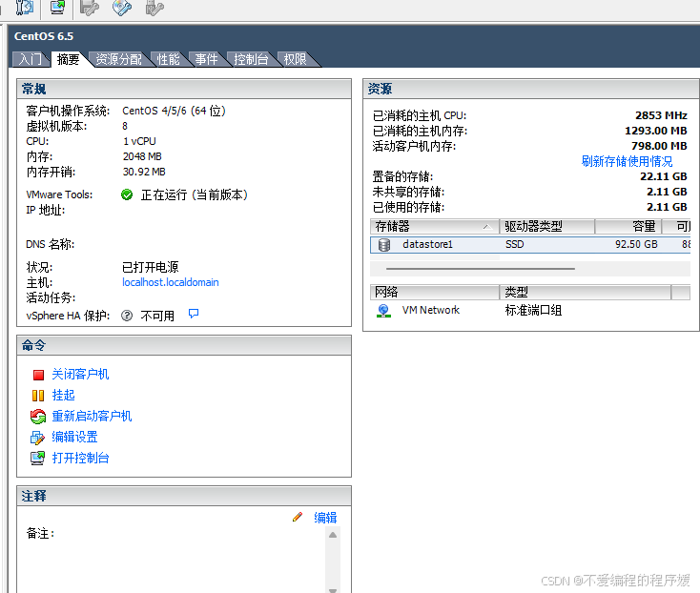Viewport: 700px width, 593px height.
Task: Click the USB device toolbar icon
Action: [154, 7]
